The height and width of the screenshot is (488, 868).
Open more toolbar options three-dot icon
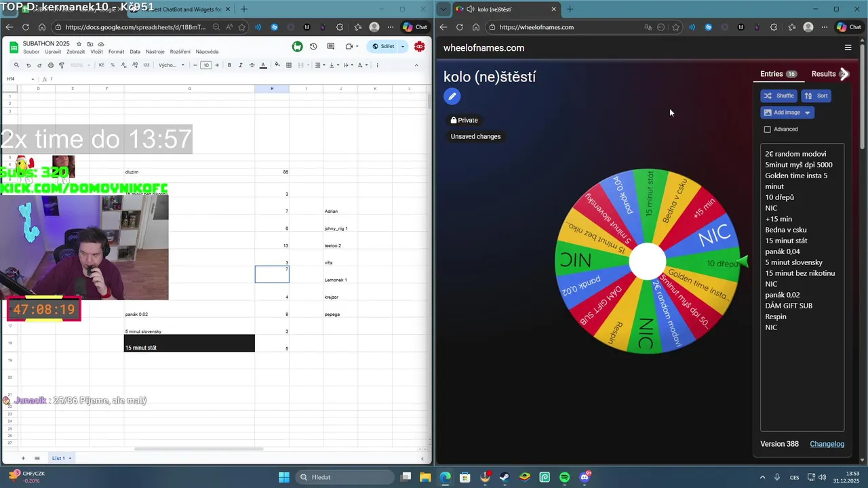pyautogui.click(x=377, y=65)
